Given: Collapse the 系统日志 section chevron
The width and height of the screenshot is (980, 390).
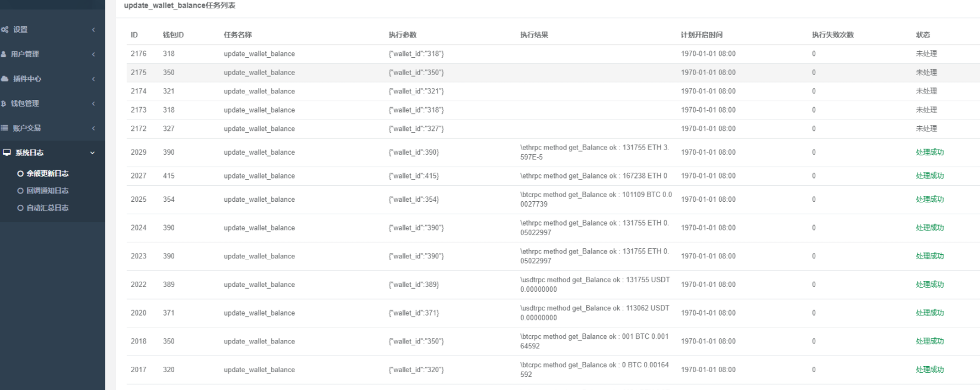Looking at the screenshot, I should [93, 153].
